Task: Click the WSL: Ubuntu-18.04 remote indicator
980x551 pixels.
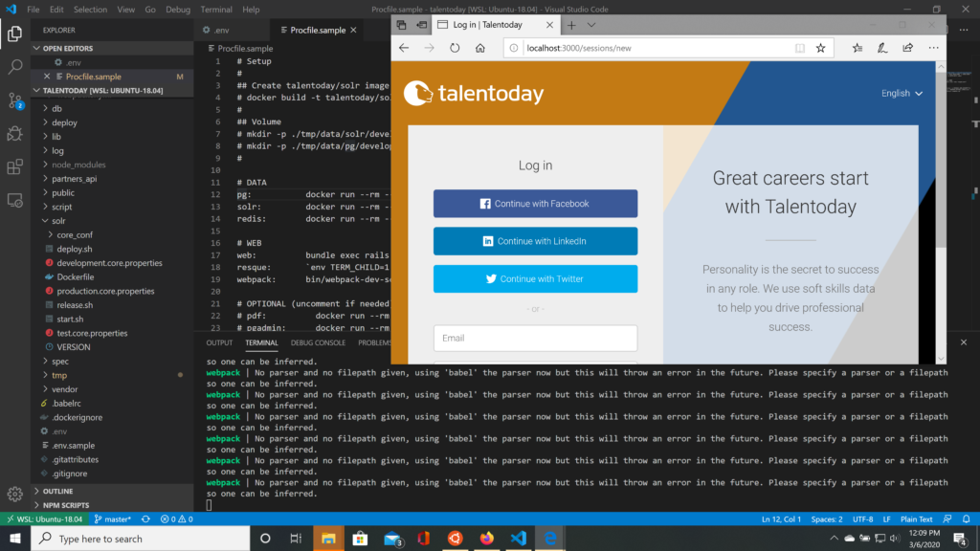Action: click(45, 519)
